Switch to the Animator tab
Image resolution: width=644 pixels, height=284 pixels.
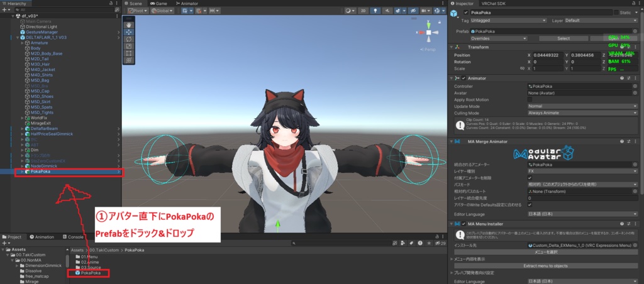pos(187,3)
